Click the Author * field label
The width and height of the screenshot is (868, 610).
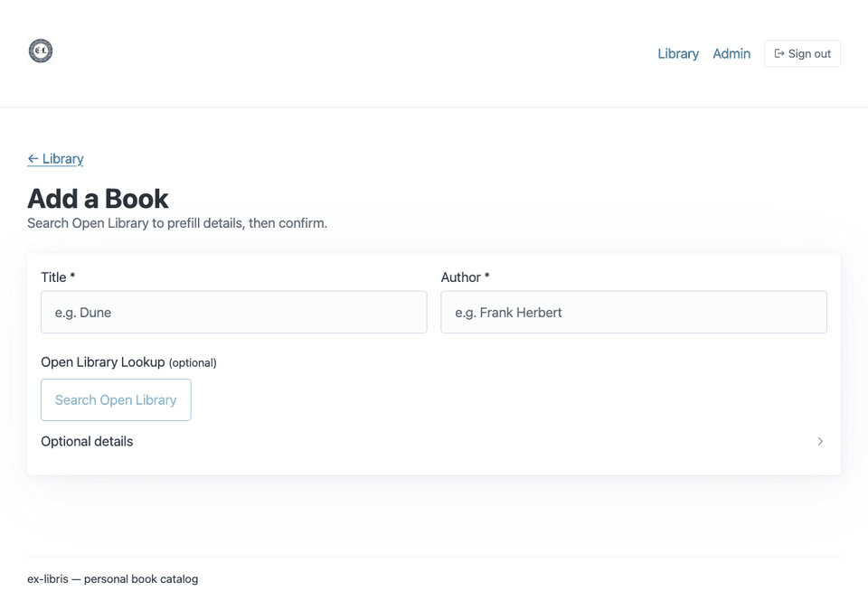pos(465,277)
